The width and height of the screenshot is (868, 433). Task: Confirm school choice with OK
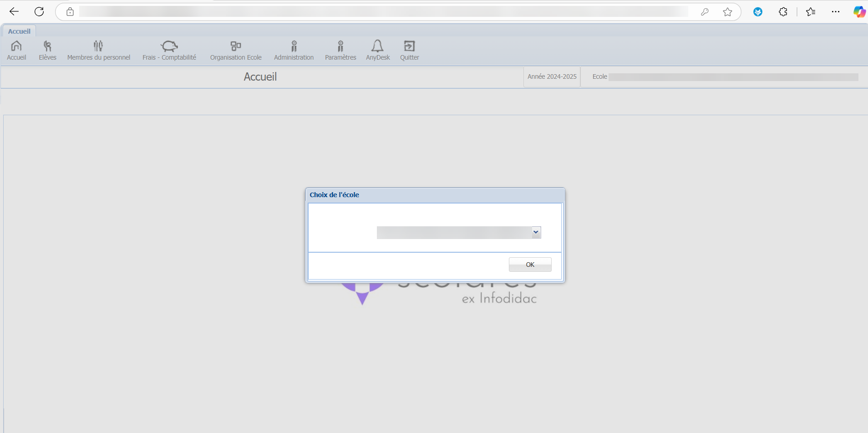[x=530, y=265]
